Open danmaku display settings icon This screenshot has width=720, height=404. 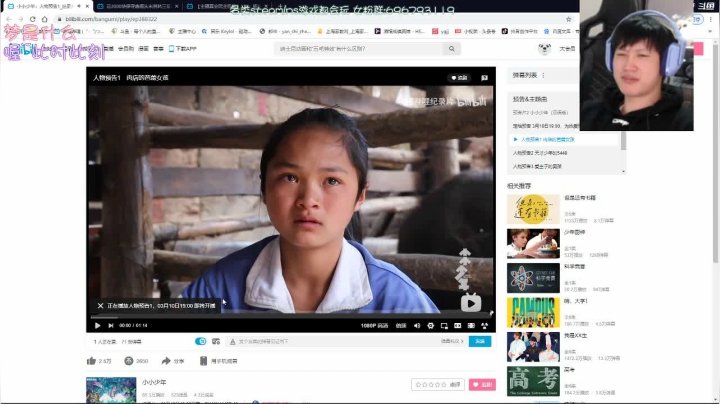tap(216, 341)
